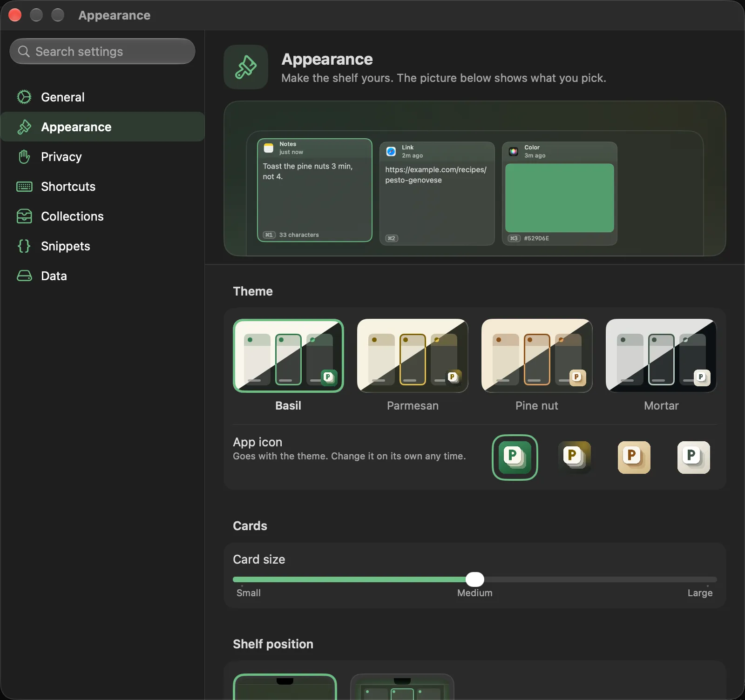The height and width of the screenshot is (700, 745).
Task: Open the General settings section
Action: coord(102,97)
